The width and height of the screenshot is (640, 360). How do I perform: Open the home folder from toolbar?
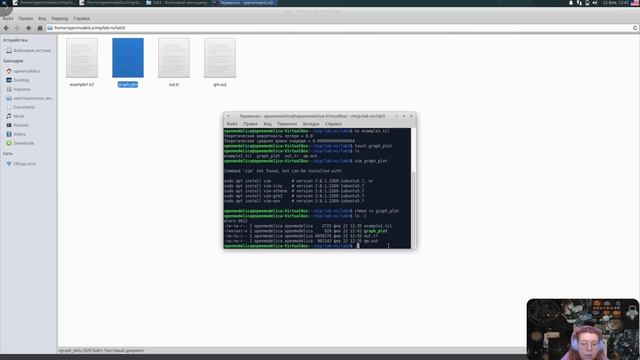40,28
